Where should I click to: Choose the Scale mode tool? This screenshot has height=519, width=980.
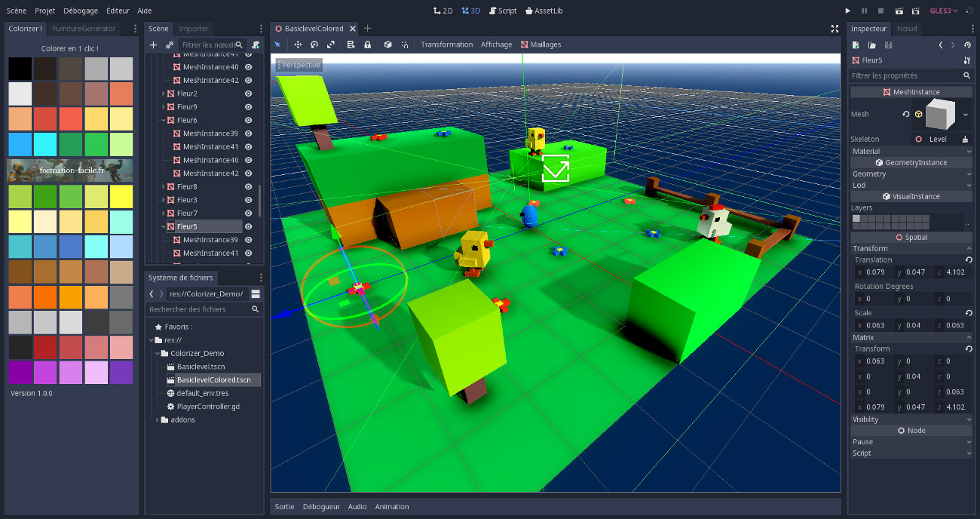coord(331,45)
